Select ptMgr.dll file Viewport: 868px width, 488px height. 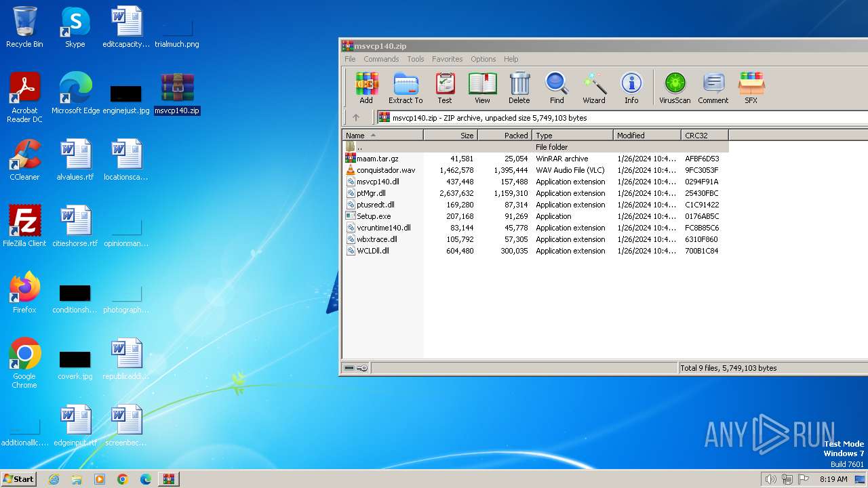[x=536, y=193]
